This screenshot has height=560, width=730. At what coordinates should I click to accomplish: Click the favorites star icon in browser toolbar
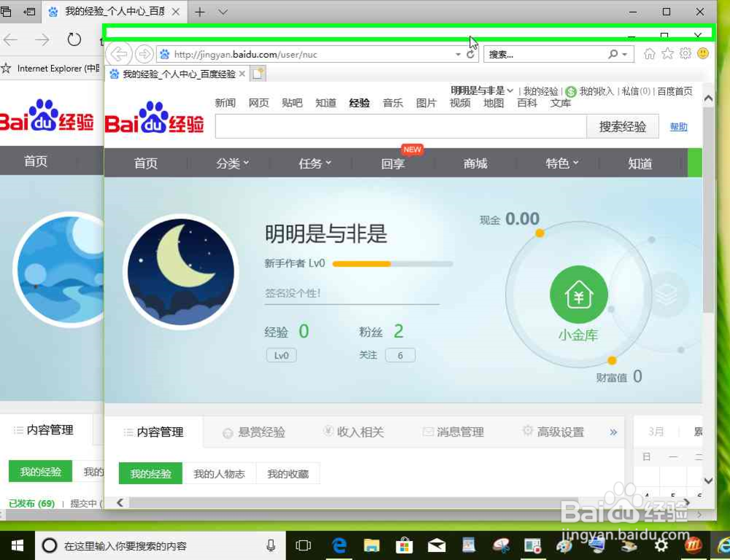coord(666,53)
